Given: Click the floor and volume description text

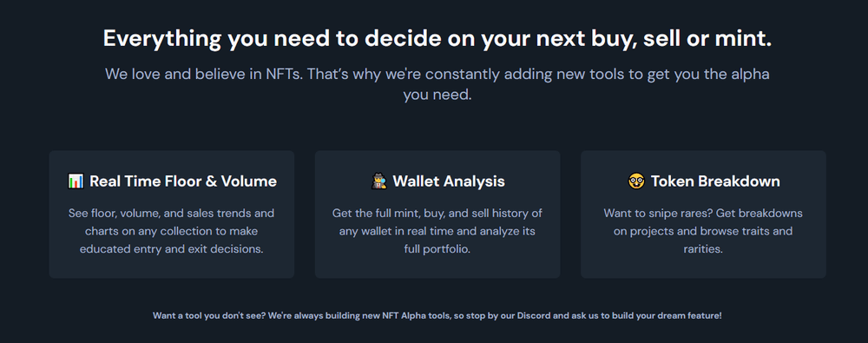Looking at the screenshot, I should point(172,231).
